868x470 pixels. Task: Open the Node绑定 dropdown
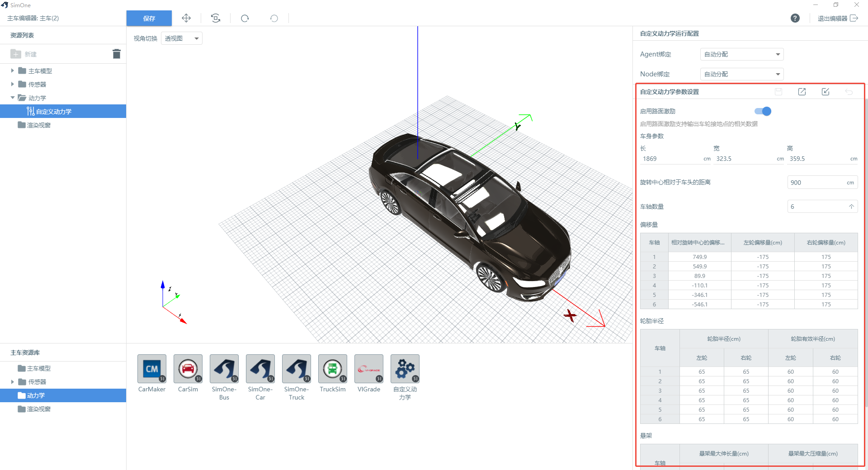point(741,74)
